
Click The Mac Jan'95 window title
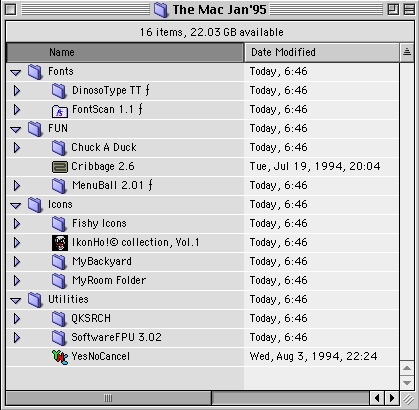pyautogui.click(x=220, y=10)
